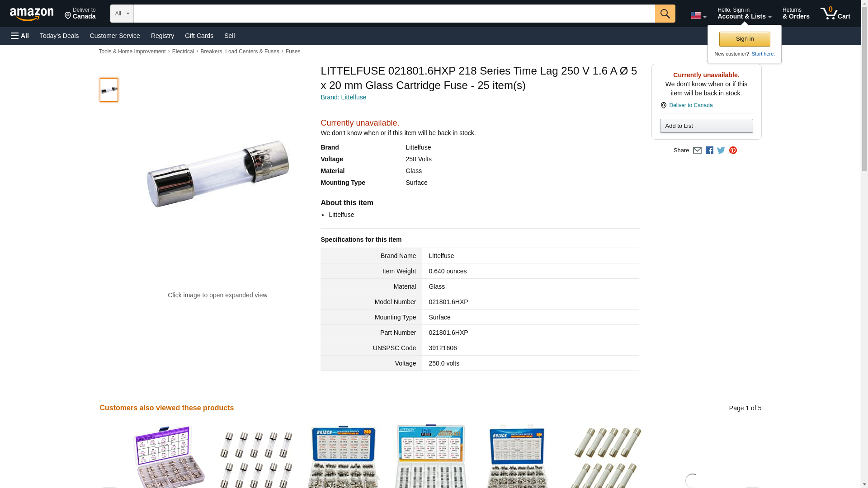
Task: Share on Pinterest icon
Action: pos(733,150)
